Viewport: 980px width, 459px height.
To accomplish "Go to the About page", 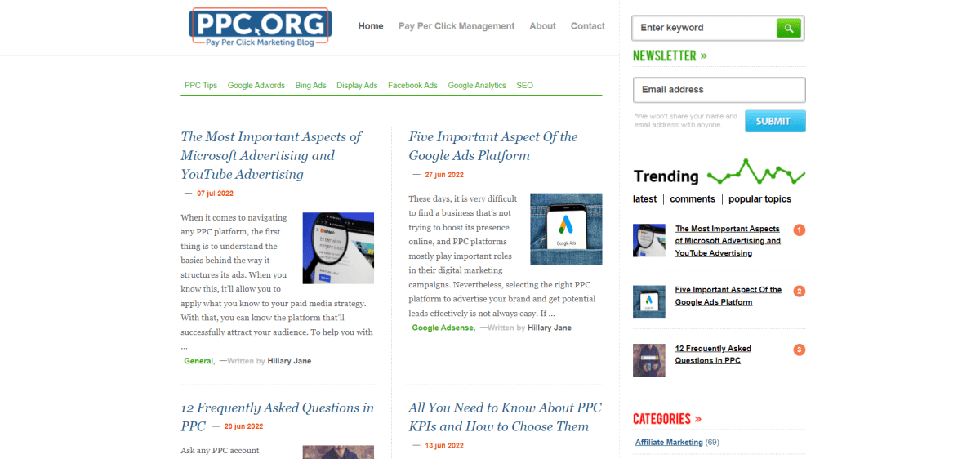I will 542,26.
